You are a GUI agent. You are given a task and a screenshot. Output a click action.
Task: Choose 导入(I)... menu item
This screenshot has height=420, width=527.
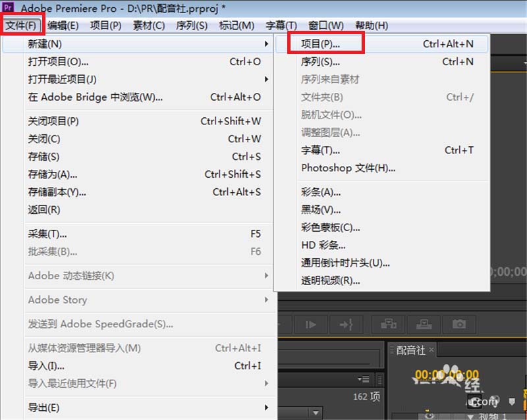(138, 365)
